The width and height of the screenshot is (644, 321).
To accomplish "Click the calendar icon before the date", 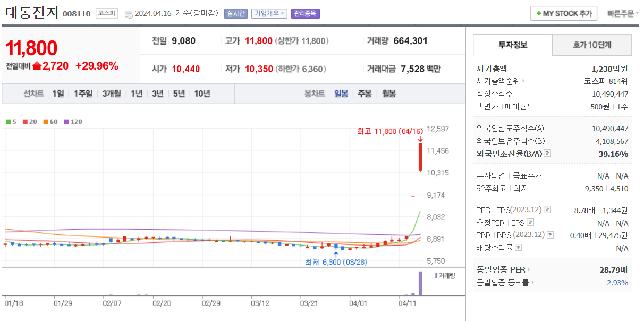I will 129,14.
